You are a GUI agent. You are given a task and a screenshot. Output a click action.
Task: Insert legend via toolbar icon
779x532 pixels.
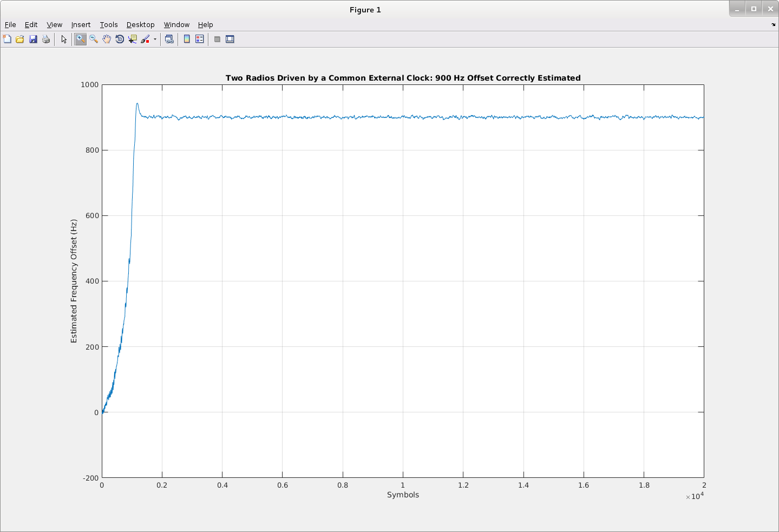tap(200, 39)
